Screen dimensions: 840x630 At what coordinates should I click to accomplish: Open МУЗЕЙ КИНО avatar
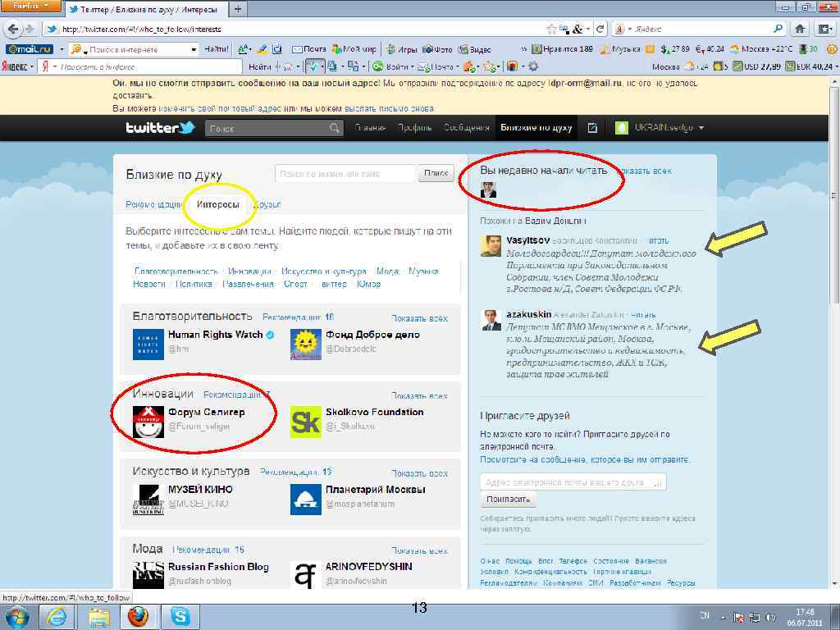tap(148, 500)
